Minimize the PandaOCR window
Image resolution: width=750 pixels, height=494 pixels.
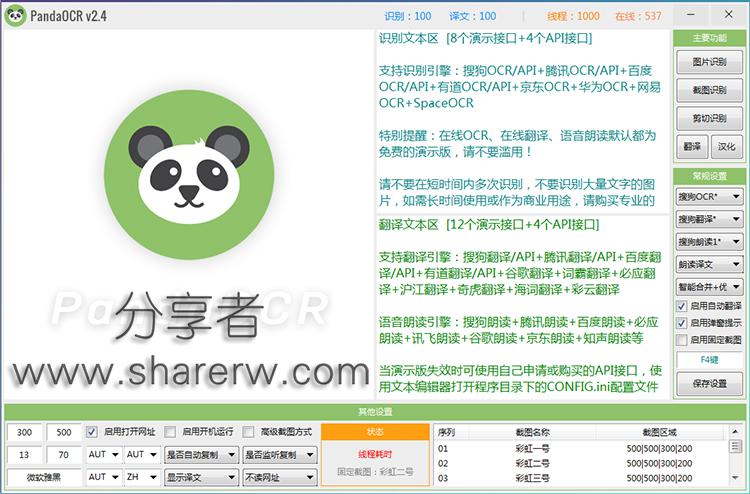(691, 15)
